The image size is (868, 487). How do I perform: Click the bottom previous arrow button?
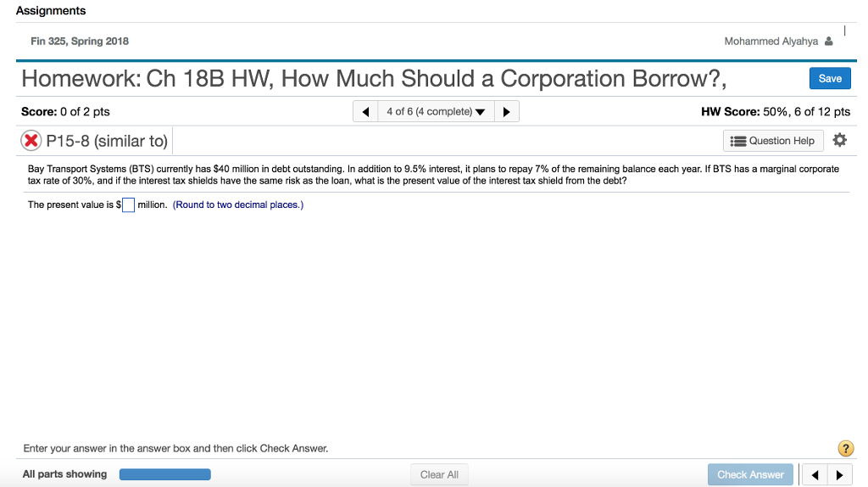point(815,475)
